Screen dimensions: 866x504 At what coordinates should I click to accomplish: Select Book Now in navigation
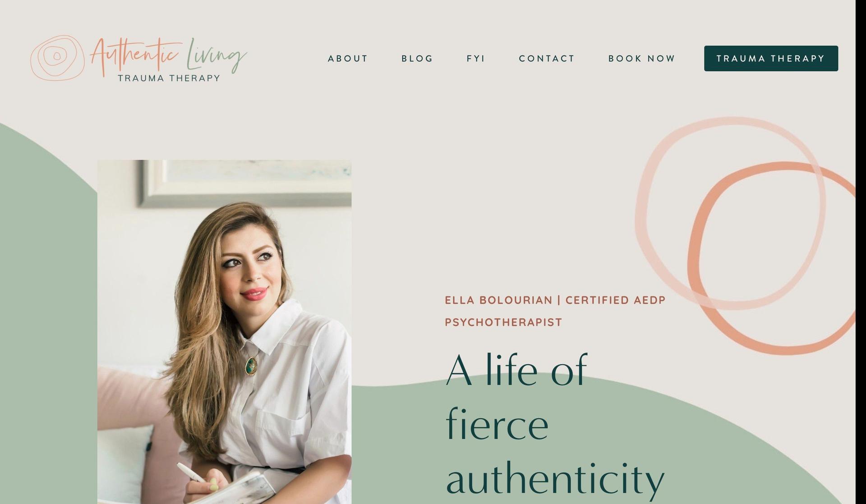tap(642, 59)
